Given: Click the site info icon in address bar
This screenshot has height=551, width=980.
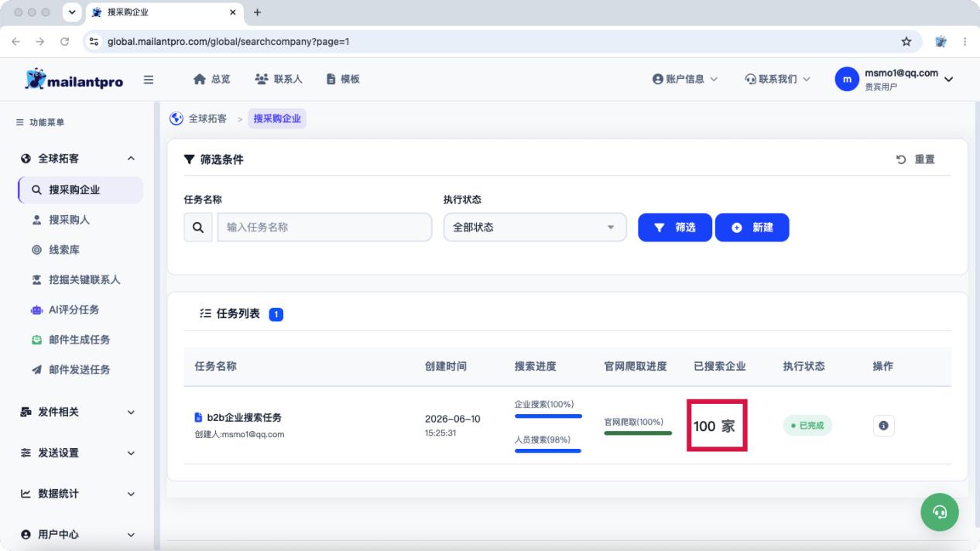Looking at the screenshot, I should (x=94, y=42).
